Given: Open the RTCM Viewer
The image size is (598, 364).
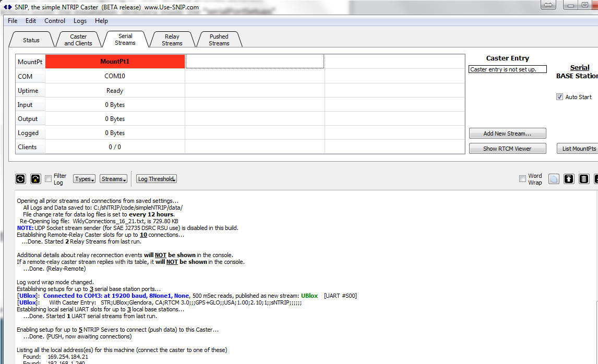Looking at the screenshot, I should [507, 148].
